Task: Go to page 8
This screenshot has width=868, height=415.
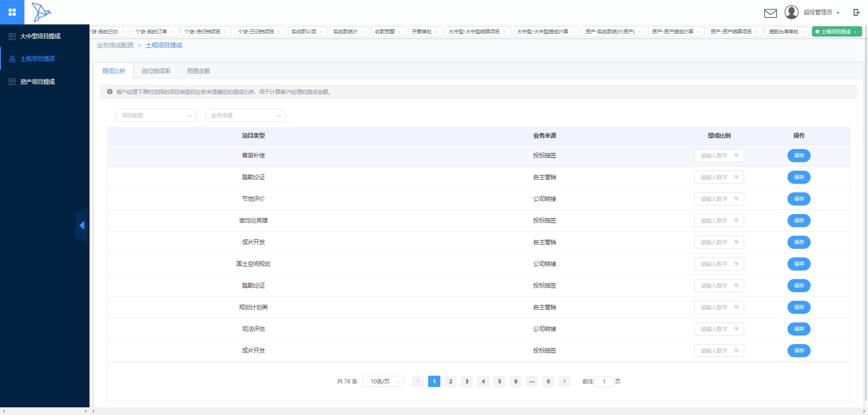Action: click(548, 382)
